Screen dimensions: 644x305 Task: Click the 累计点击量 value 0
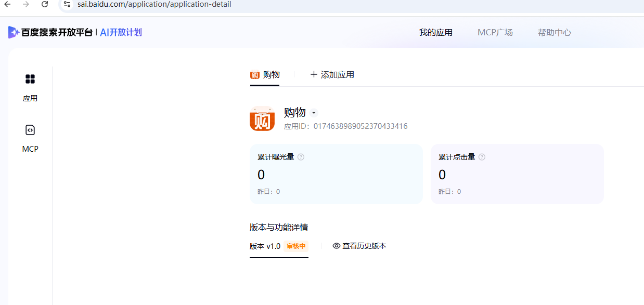tap(442, 175)
